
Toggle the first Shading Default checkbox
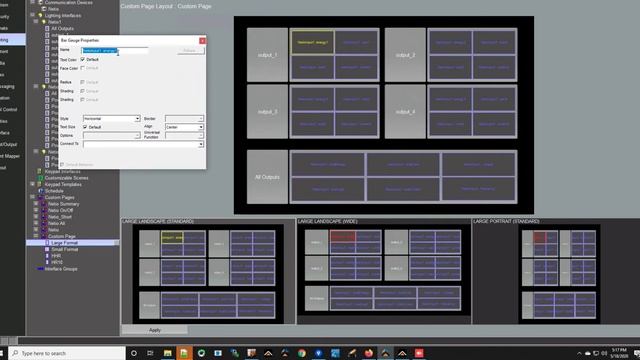coord(82,91)
